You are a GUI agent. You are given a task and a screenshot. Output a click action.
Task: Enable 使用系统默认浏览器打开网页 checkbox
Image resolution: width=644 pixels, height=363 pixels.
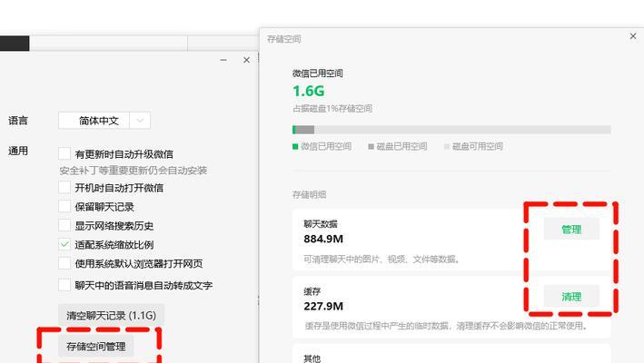tap(64, 263)
